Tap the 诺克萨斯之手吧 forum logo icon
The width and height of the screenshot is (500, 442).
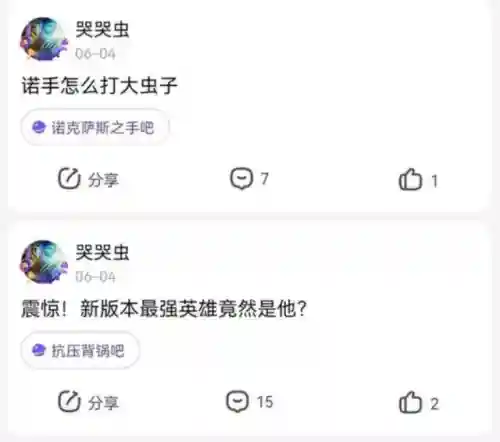39,127
